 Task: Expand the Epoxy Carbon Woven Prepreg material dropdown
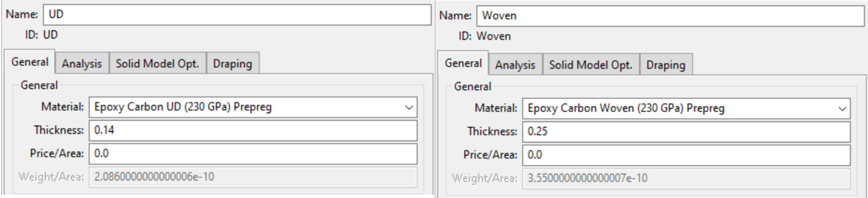tap(842, 109)
